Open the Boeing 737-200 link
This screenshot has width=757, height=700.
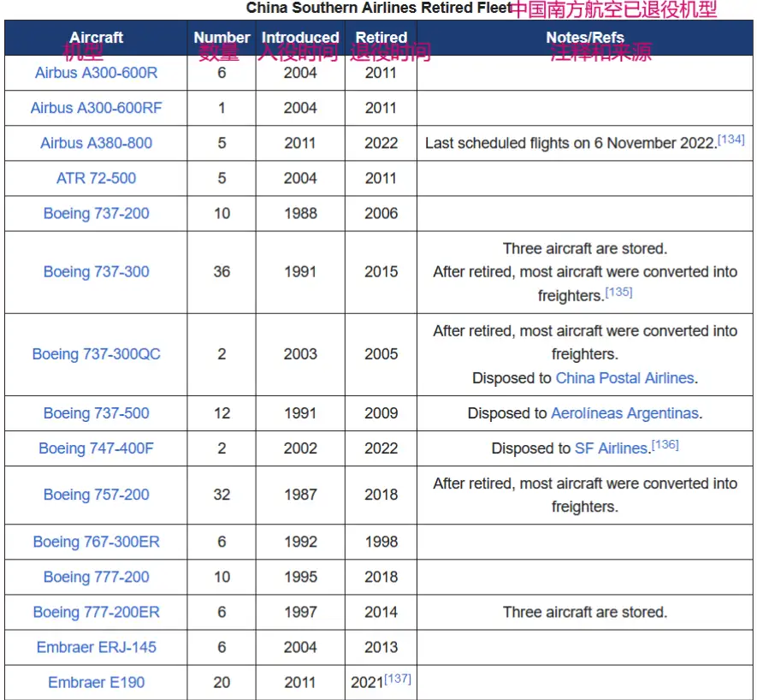coord(96,213)
